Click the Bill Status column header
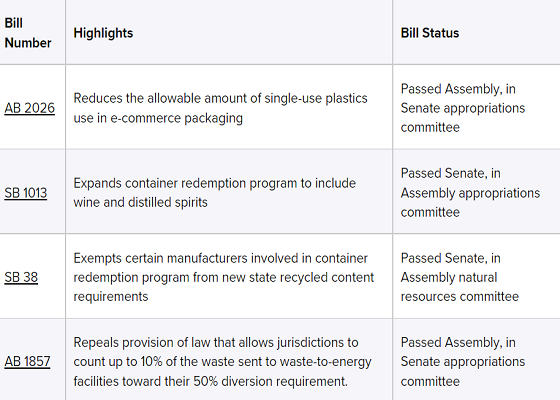This screenshot has width=560, height=400. coord(430,33)
